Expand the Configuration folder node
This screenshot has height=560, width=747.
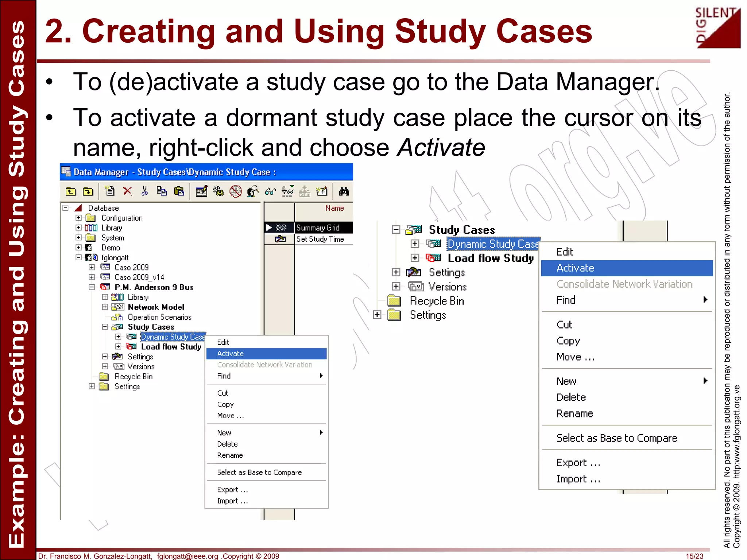tap(78, 218)
